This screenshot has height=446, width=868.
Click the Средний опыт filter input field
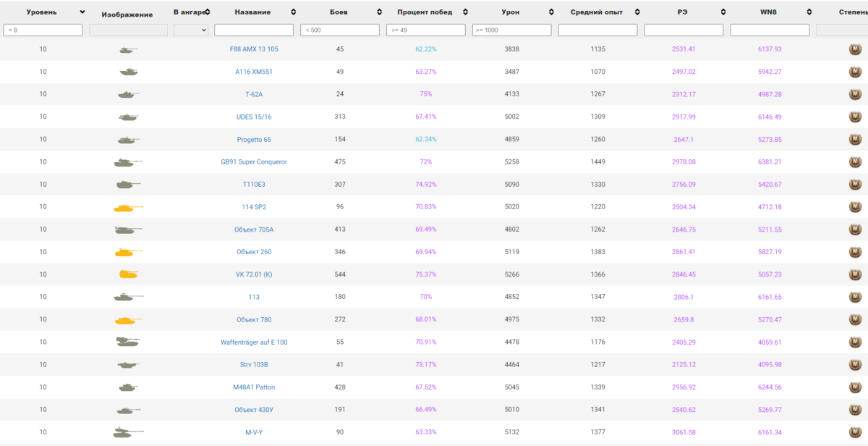pyautogui.click(x=598, y=30)
